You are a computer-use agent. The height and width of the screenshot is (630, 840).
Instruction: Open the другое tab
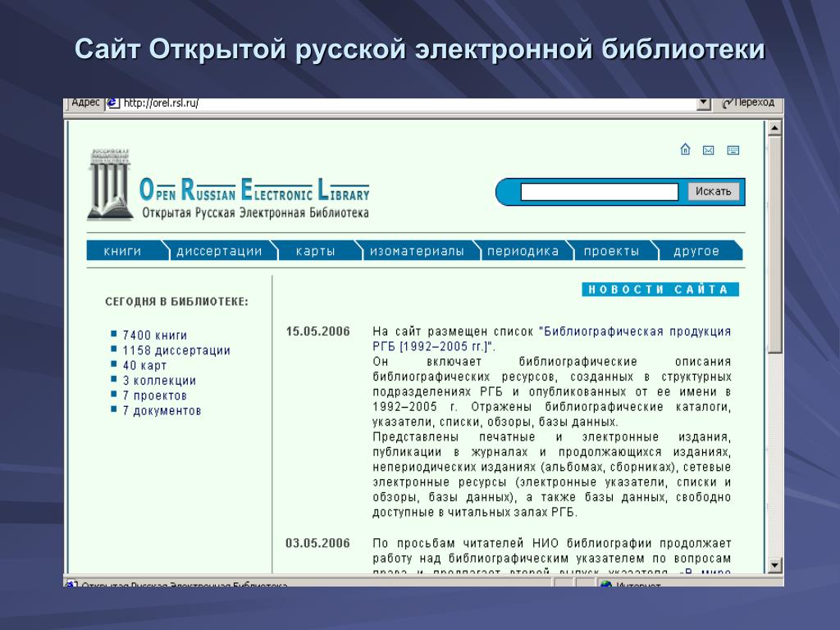pyautogui.click(x=696, y=251)
